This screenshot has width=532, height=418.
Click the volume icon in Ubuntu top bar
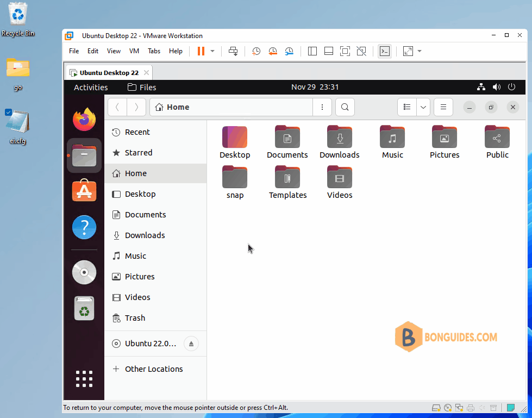click(x=496, y=87)
